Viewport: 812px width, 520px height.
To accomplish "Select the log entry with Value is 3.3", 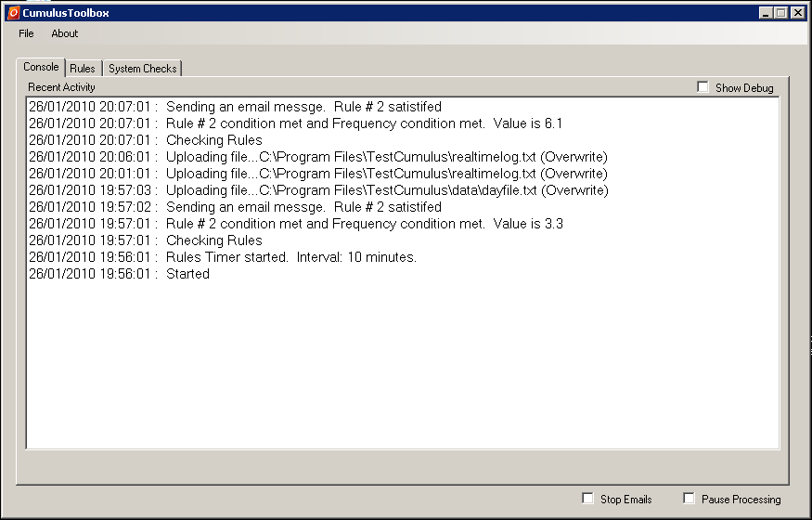I will 295,224.
